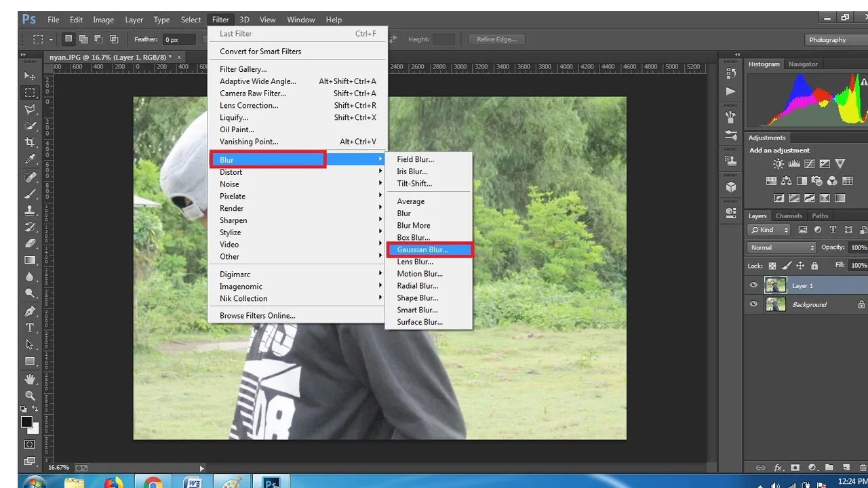The image size is (868, 488).
Task: Add Photo Filter adjustment
Action: (x=817, y=181)
